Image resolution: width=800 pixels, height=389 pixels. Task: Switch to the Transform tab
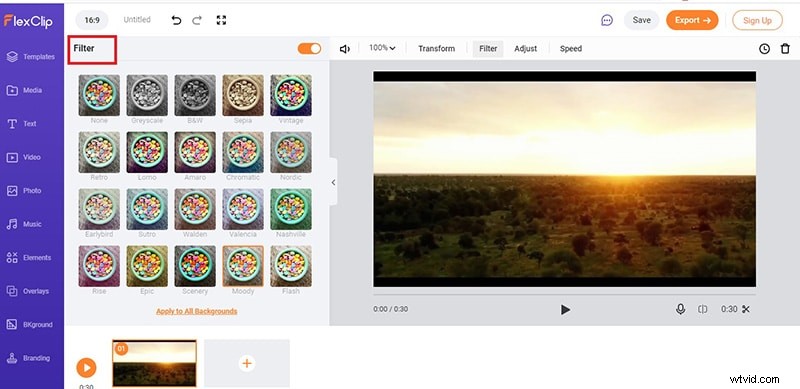436,48
